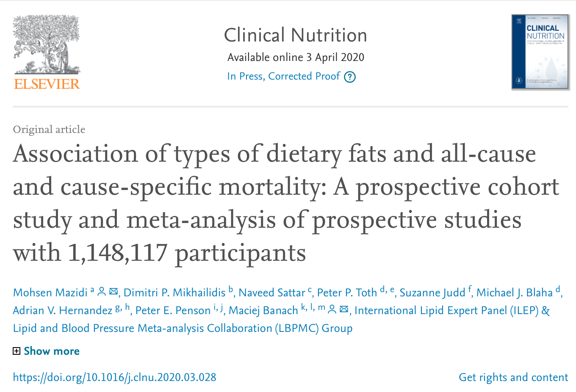Click Get rights and content
Viewport: 576px width, 392px height.
pos(513,377)
